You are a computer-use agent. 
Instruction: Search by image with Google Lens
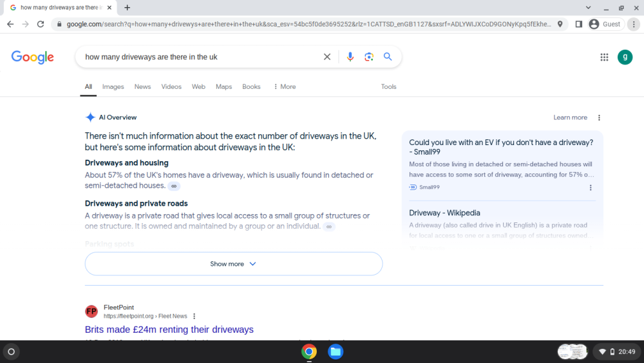click(369, 57)
